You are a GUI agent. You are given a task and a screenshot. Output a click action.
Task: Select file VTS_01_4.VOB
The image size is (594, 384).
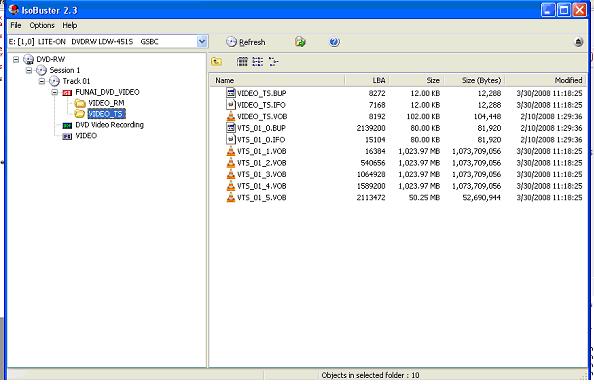261,186
